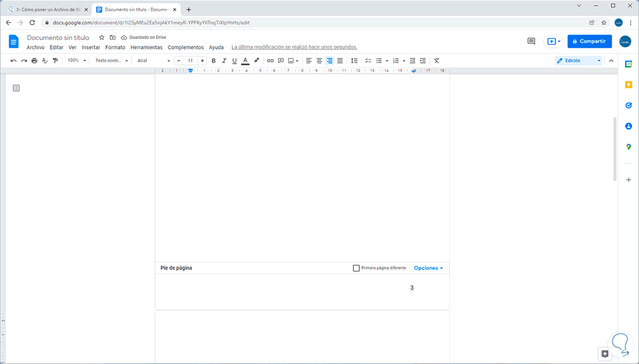Screen dimensions: 639x364
Task: Toggle bold formatting
Action: click(x=214, y=61)
